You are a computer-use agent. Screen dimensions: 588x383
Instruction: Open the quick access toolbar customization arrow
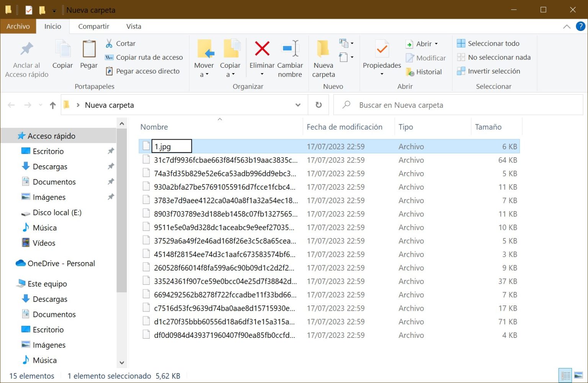pyautogui.click(x=54, y=10)
